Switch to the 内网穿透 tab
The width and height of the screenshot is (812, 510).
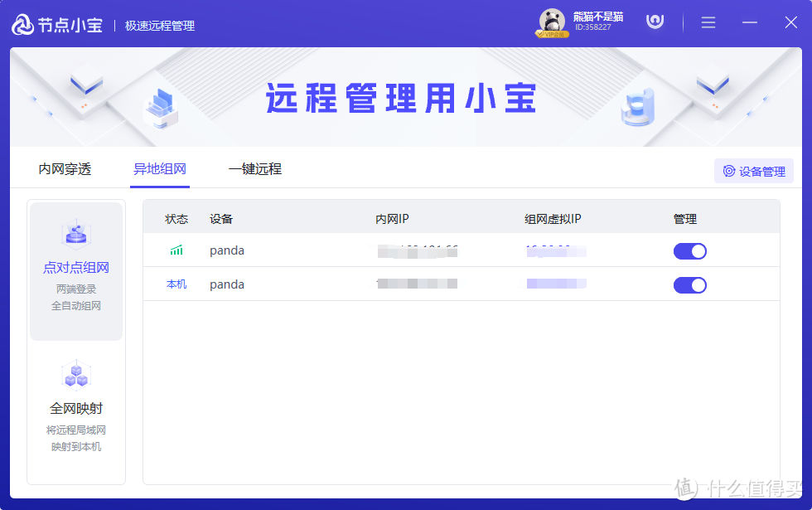point(65,168)
